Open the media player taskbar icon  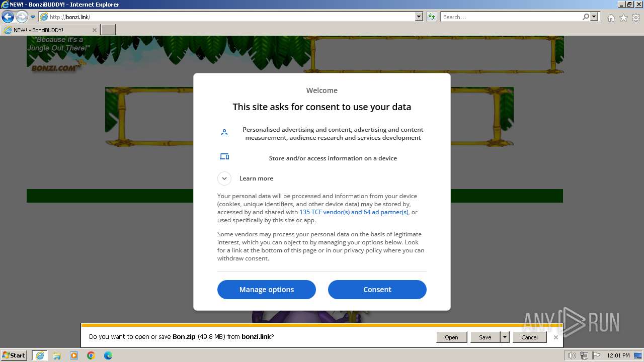point(74,355)
